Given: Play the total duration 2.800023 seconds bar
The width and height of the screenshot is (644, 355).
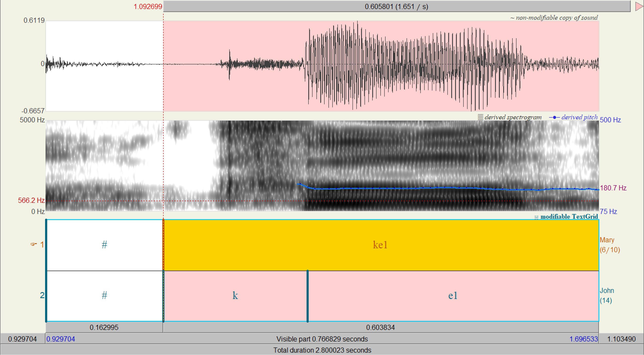Looking at the screenshot, I should [x=322, y=350].
